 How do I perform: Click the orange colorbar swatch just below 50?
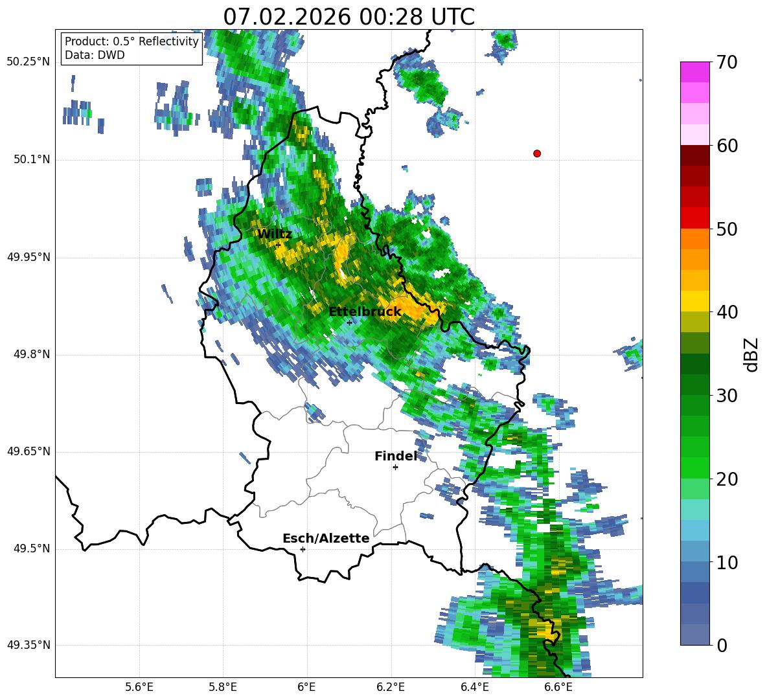(x=694, y=238)
